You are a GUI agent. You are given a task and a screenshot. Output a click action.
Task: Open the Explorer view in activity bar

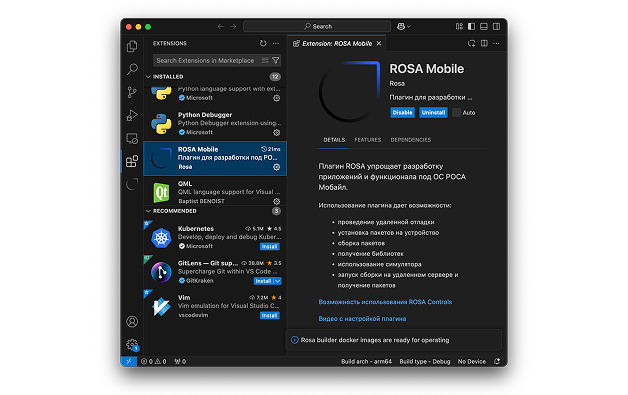pos(132,46)
